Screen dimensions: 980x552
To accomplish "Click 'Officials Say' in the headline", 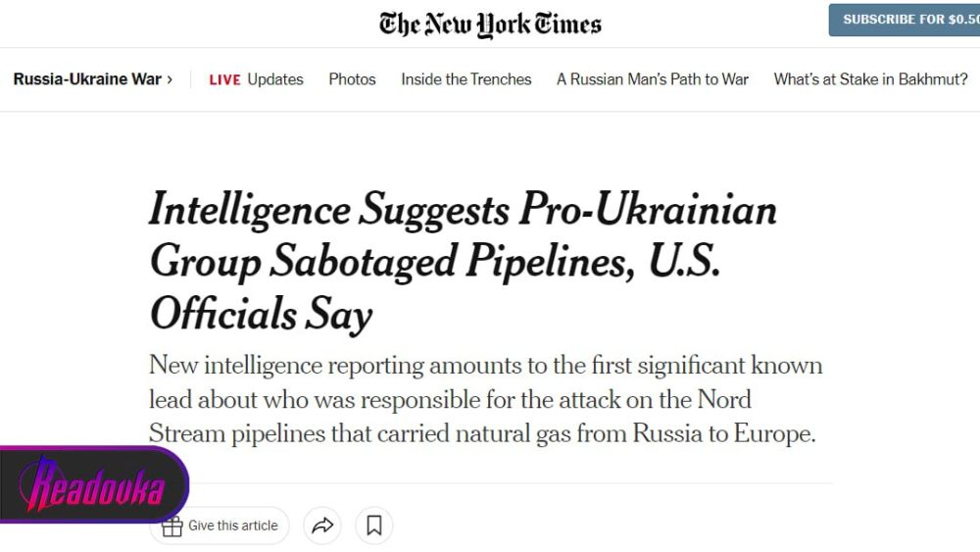I will tap(261, 315).
